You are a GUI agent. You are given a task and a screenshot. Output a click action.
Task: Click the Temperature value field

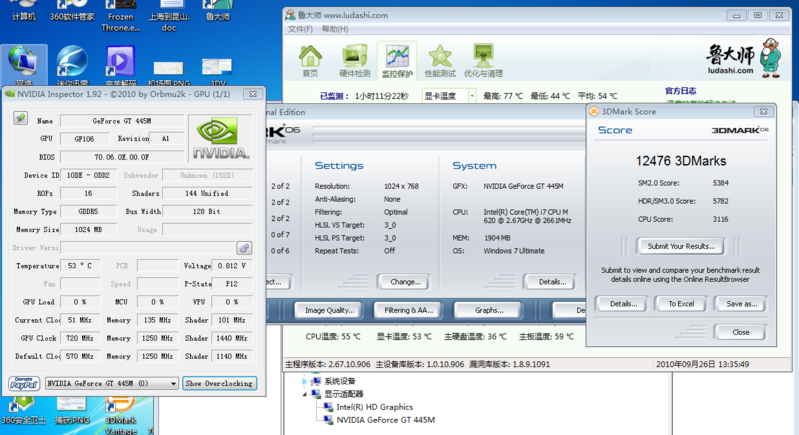(x=80, y=266)
